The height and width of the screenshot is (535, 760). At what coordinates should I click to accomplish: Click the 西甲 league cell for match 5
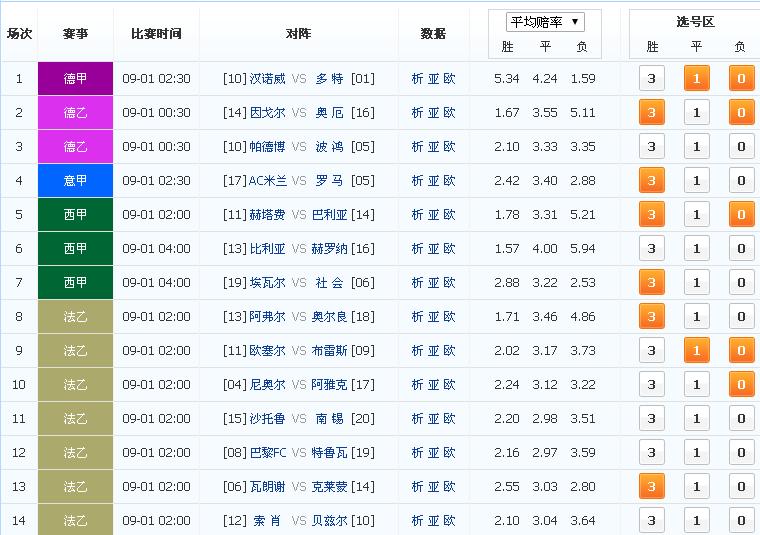click(x=75, y=215)
